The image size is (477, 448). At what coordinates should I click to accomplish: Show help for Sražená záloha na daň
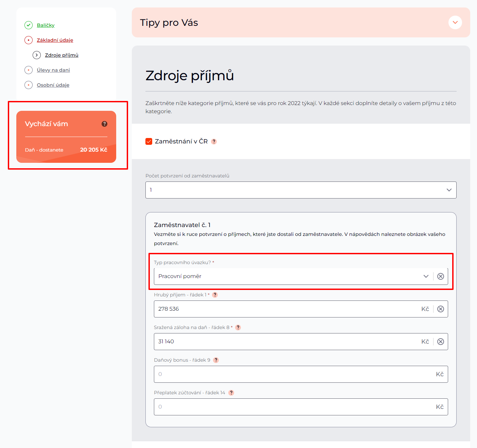(238, 327)
